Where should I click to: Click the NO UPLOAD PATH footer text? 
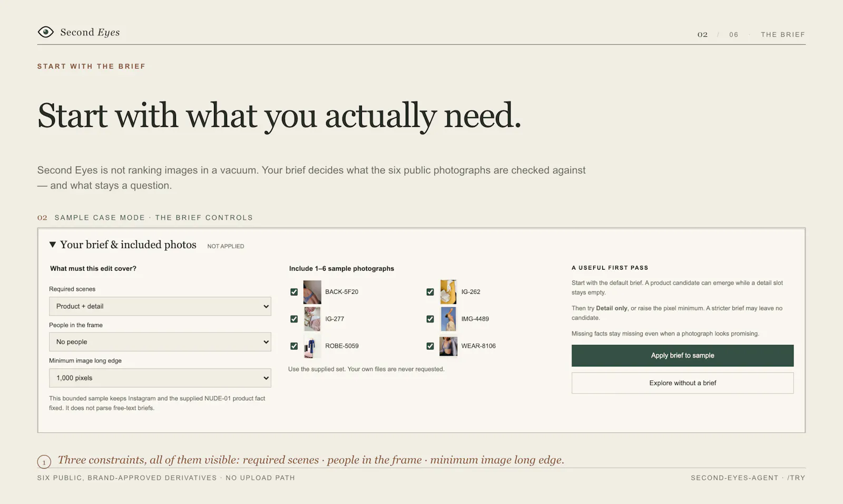pyautogui.click(x=260, y=478)
